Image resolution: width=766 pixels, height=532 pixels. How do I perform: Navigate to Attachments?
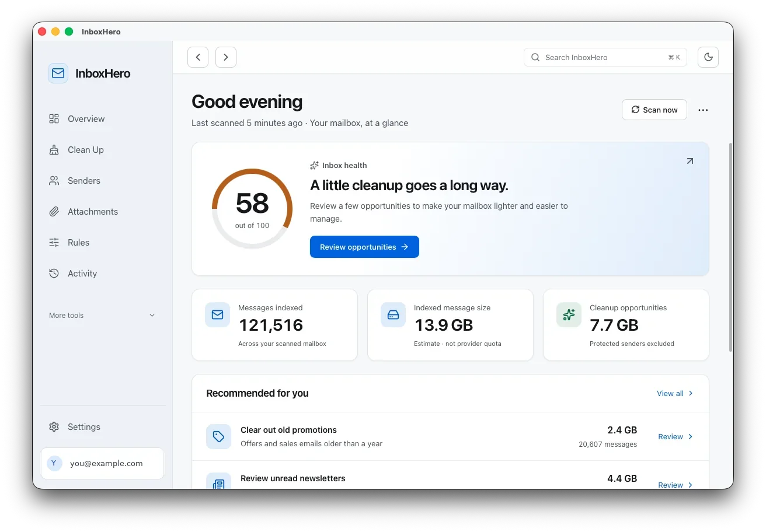point(103,212)
